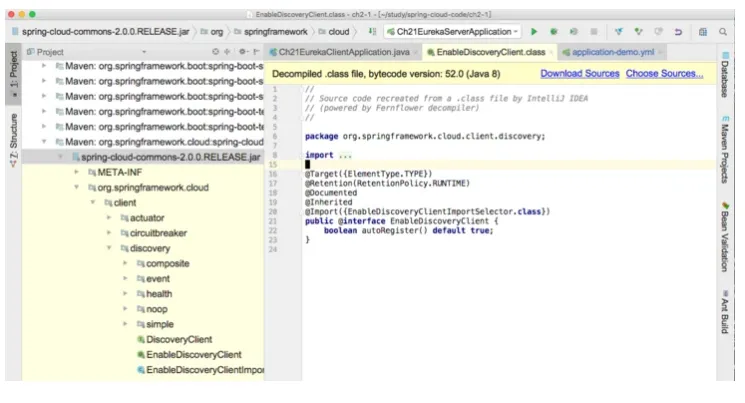Viewport: 745px width, 403px height.
Task: Select EnableDiscoveryClientImpo… tree item
Action: point(200,370)
